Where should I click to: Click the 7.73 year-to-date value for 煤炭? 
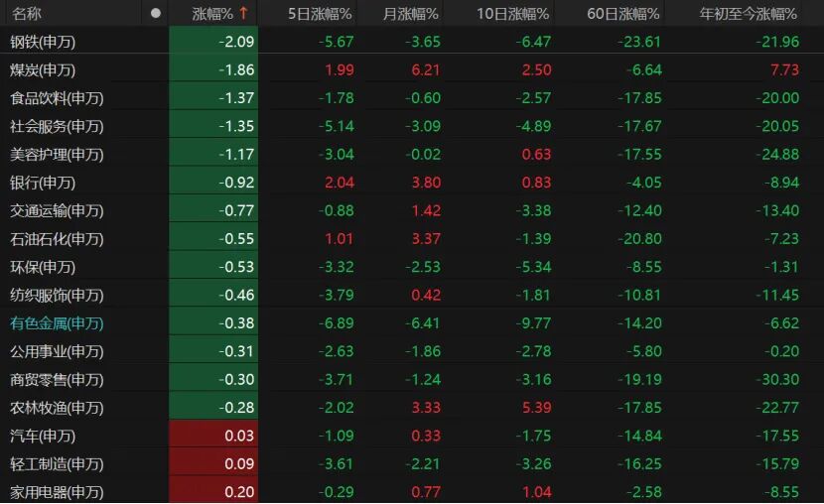(x=784, y=69)
